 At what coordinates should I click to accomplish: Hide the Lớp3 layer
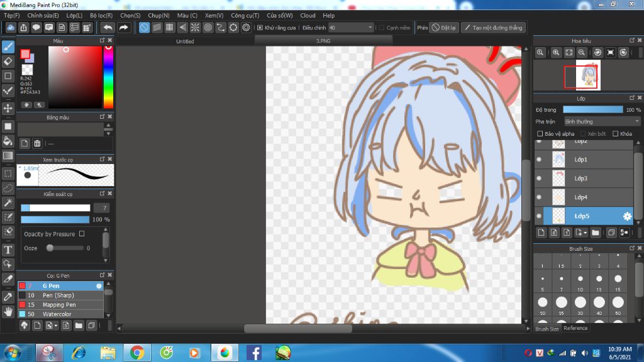[539, 178]
